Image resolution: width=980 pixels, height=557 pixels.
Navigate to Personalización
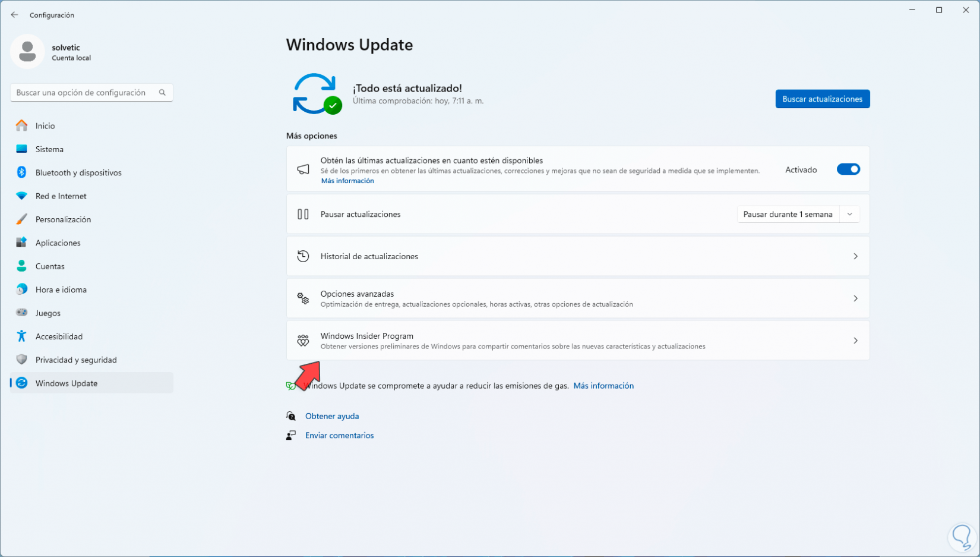[x=91, y=219]
